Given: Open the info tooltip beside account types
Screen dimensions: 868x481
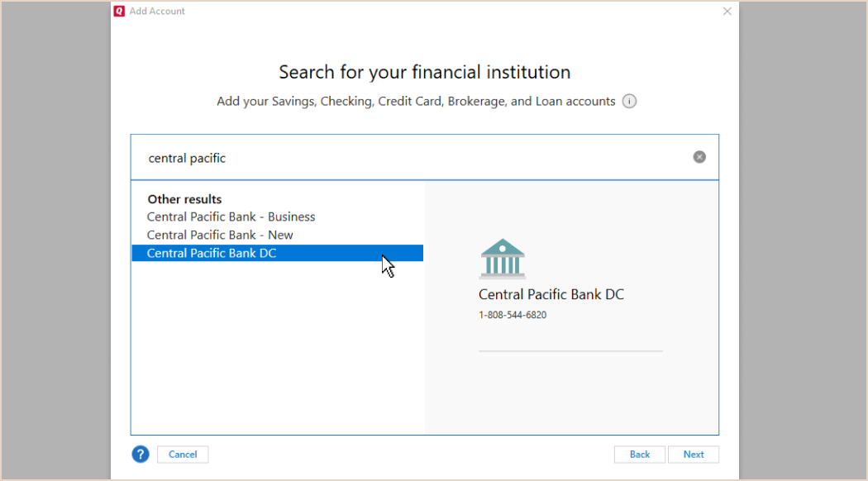Looking at the screenshot, I should coord(629,102).
